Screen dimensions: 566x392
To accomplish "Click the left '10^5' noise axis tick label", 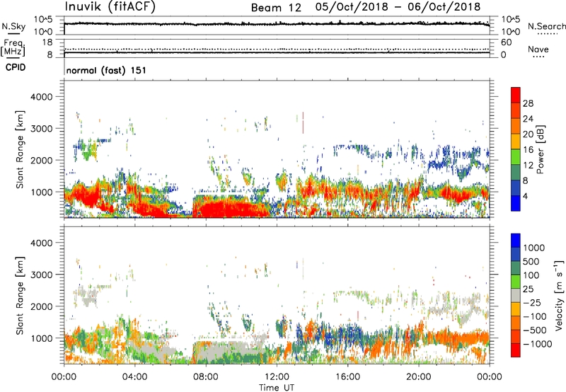I will click(43, 20).
